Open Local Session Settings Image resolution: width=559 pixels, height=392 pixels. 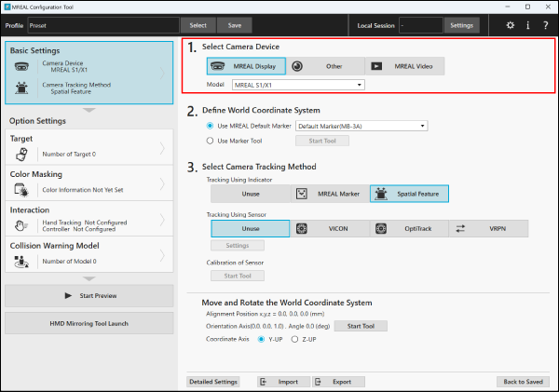tap(462, 25)
